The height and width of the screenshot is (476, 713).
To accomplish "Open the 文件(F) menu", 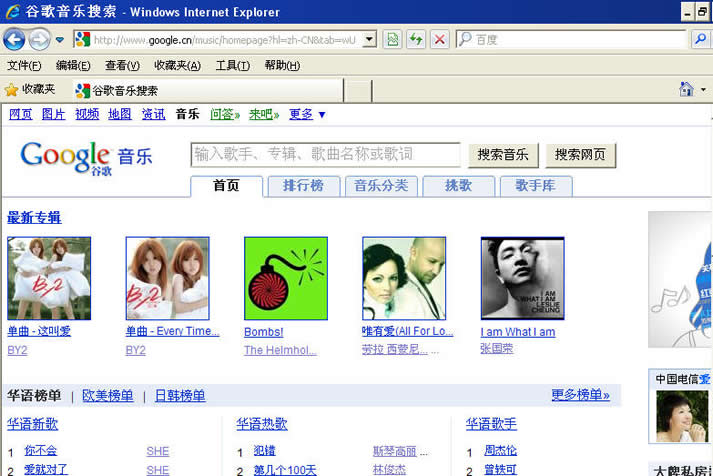I will tap(24, 65).
